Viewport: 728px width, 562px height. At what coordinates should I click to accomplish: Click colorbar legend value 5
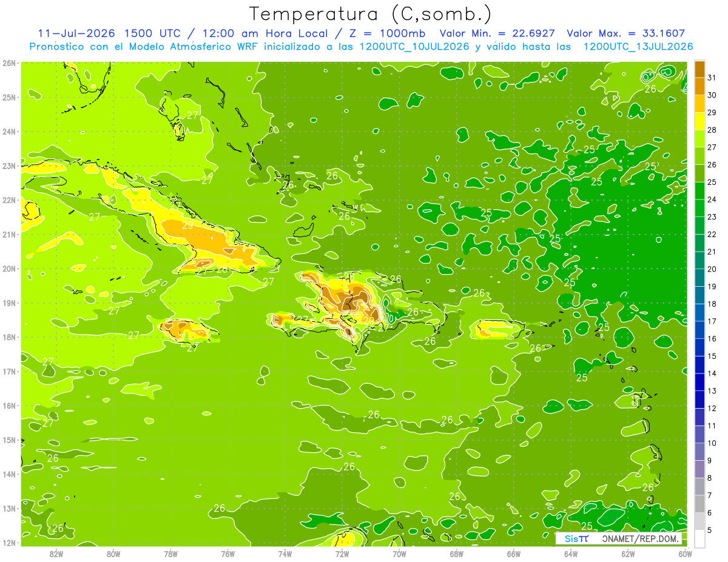pyautogui.click(x=710, y=530)
